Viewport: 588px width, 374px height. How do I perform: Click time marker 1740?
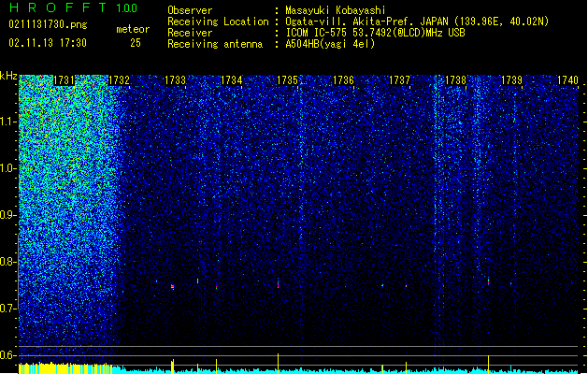point(567,80)
